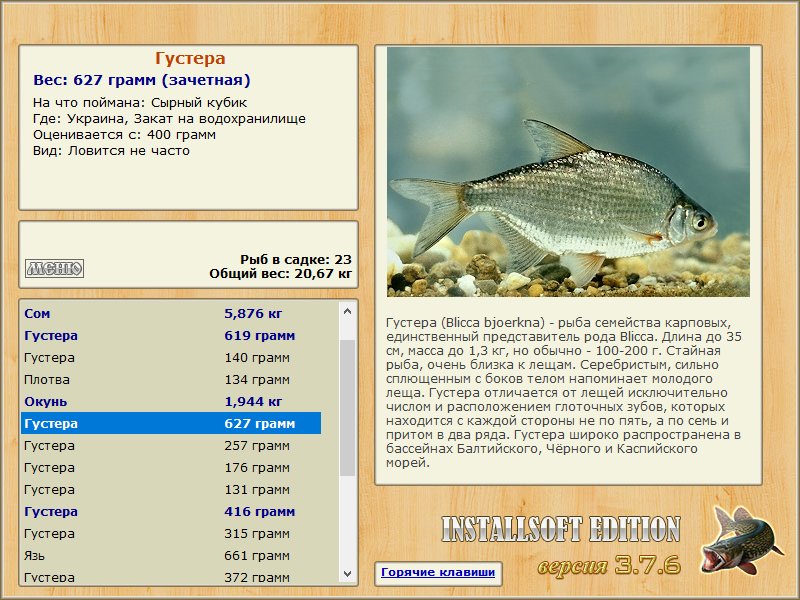Click the fish list scrollbar thumb
The image size is (800, 600).
347,408
